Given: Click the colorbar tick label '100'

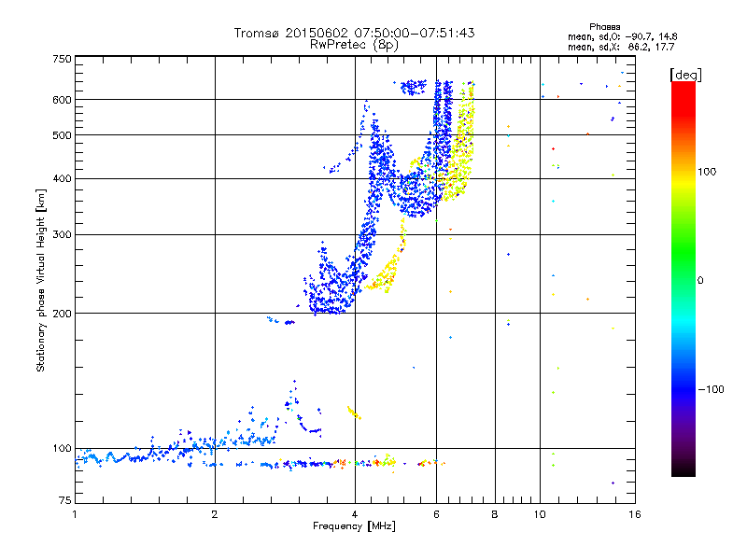Looking at the screenshot, I should click(x=707, y=172).
